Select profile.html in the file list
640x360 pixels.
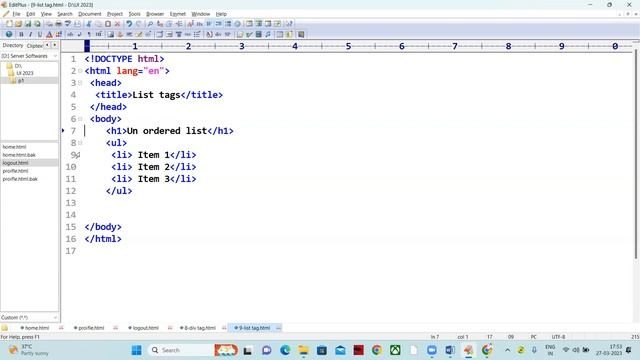click(x=16, y=171)
